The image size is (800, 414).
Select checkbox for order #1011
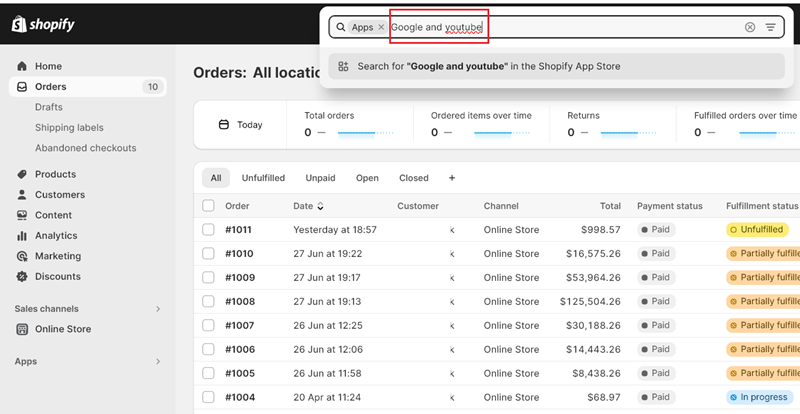(x=208, y=230)
